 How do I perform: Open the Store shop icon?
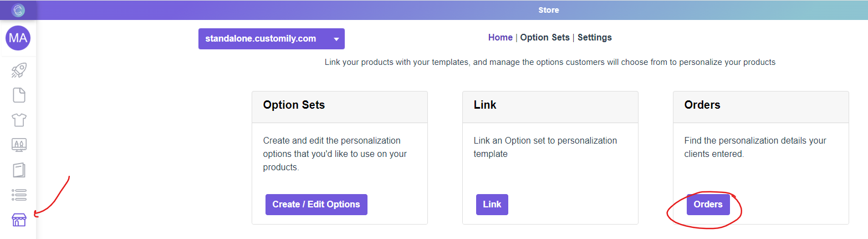click(19, 220)
